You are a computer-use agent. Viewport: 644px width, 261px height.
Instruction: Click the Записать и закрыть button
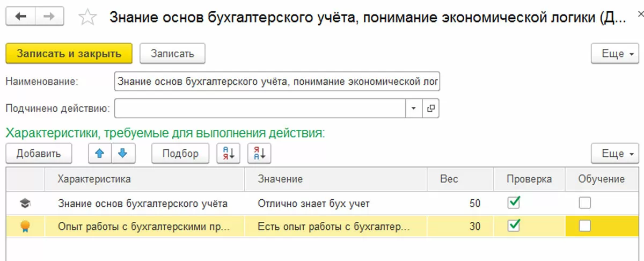(68, 54)
